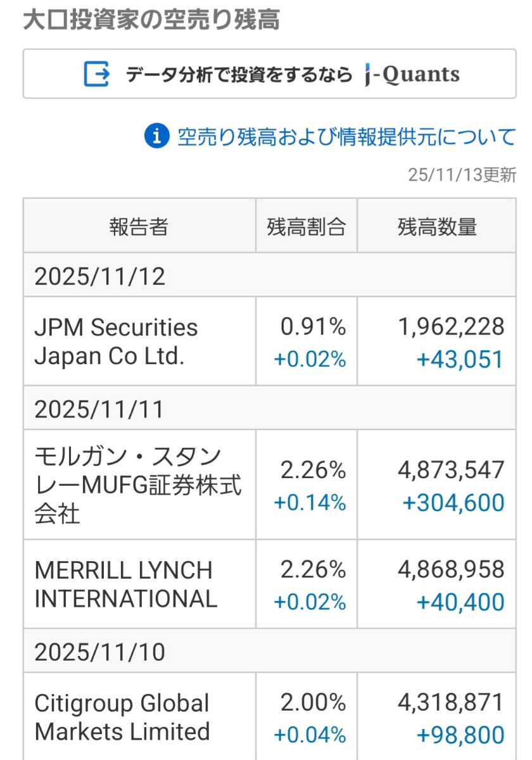Click the 25/11/13更新 update timestamp
Screen dimensions: 532x760
click(462, 173)
